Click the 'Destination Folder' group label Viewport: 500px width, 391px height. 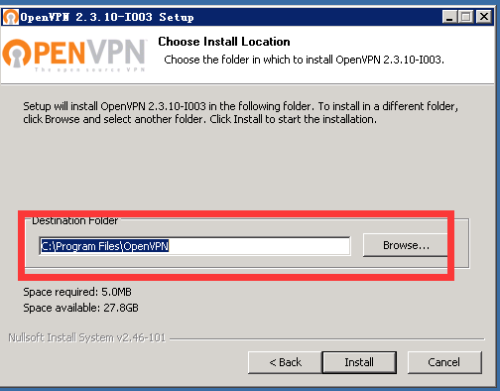(x=75, y=221)
